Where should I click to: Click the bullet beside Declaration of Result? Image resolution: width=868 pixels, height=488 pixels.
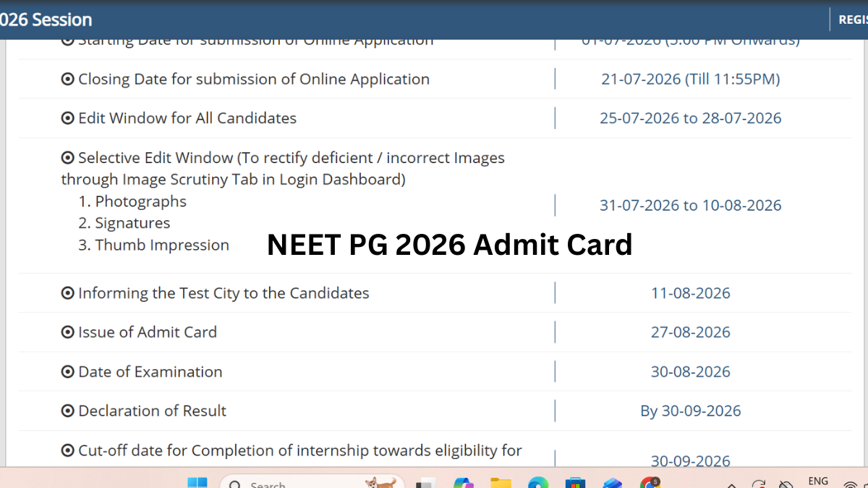pyautogui.click(x=68, y=411)
